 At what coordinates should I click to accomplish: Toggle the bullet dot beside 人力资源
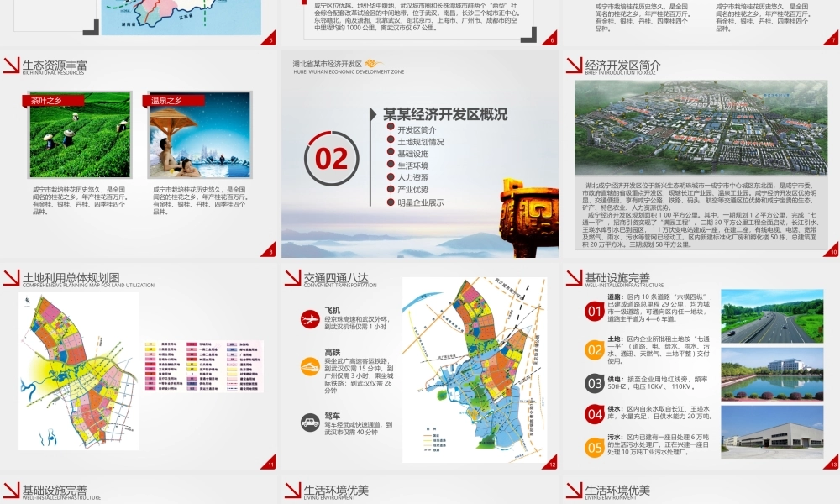pyautogui.click(x=390, y=178)
